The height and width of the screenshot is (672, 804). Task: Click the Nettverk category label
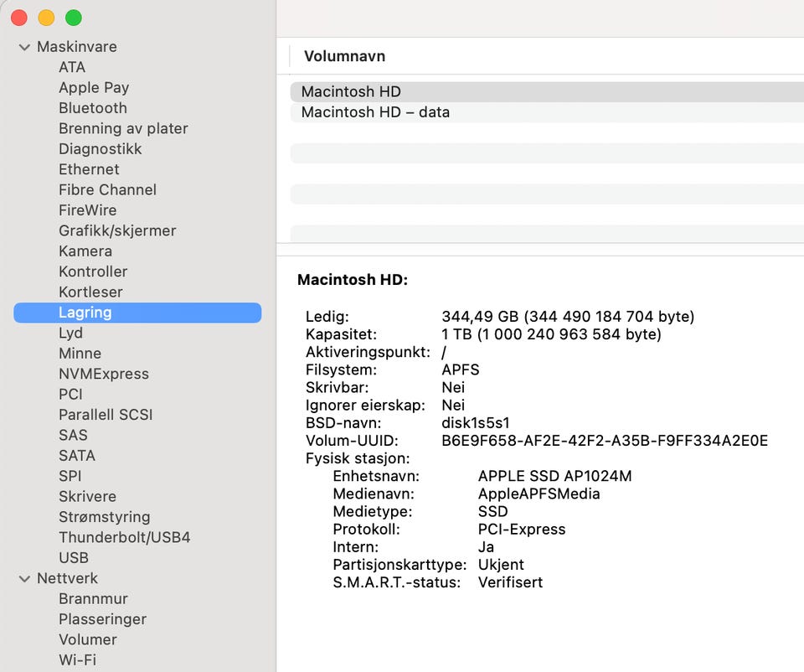click(x=67, y=579)
